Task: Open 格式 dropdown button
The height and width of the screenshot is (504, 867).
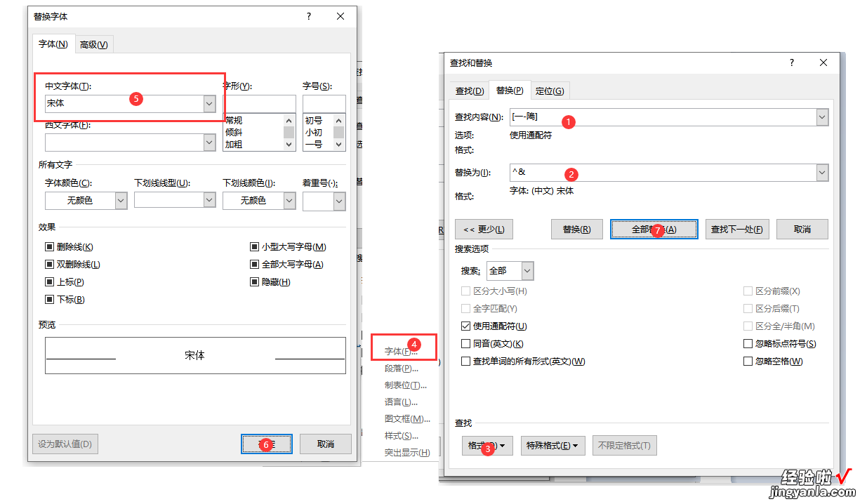Action: click(x=487, y=446)
